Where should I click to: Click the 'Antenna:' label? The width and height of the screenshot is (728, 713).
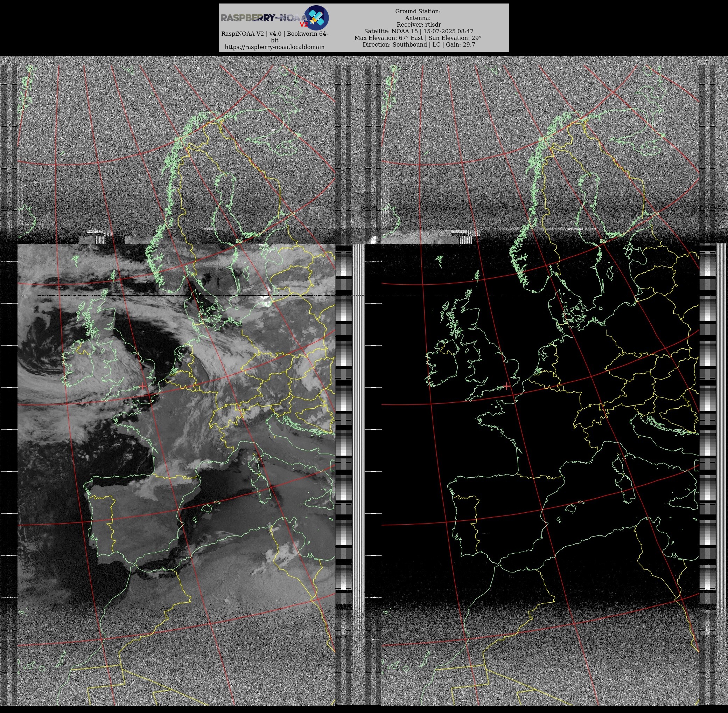(418, 18)
